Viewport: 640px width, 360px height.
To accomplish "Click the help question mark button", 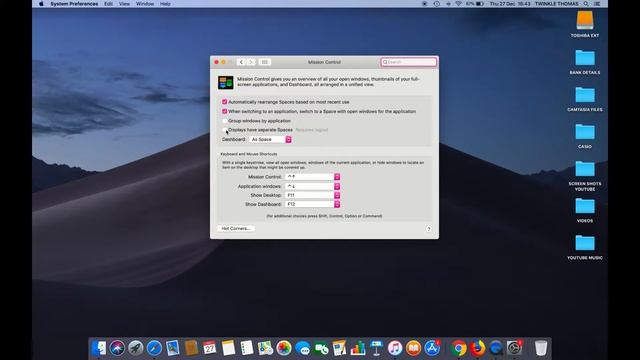I will pos(429,229).
